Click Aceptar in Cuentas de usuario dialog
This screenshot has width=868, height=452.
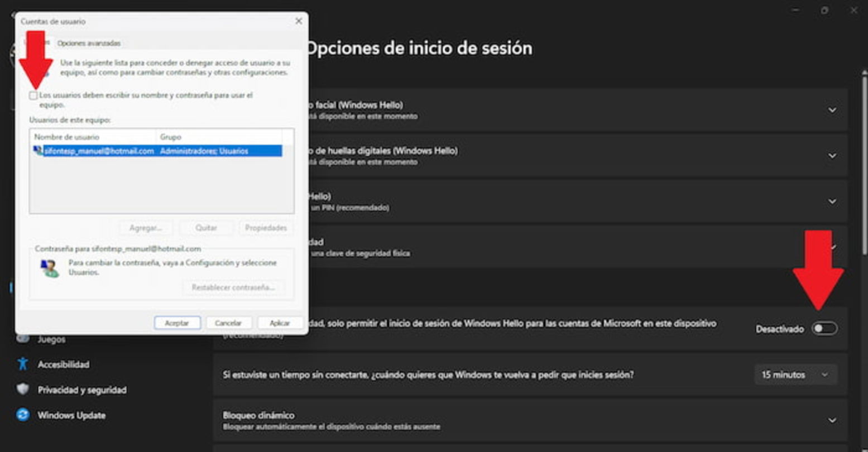tap(177, 323)
